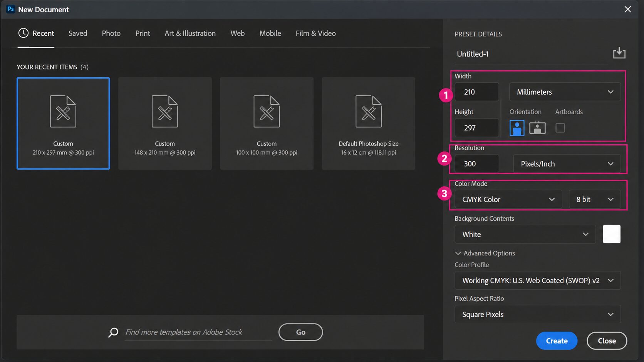Switch to the Film & Video tab

(x=315, y=33)
